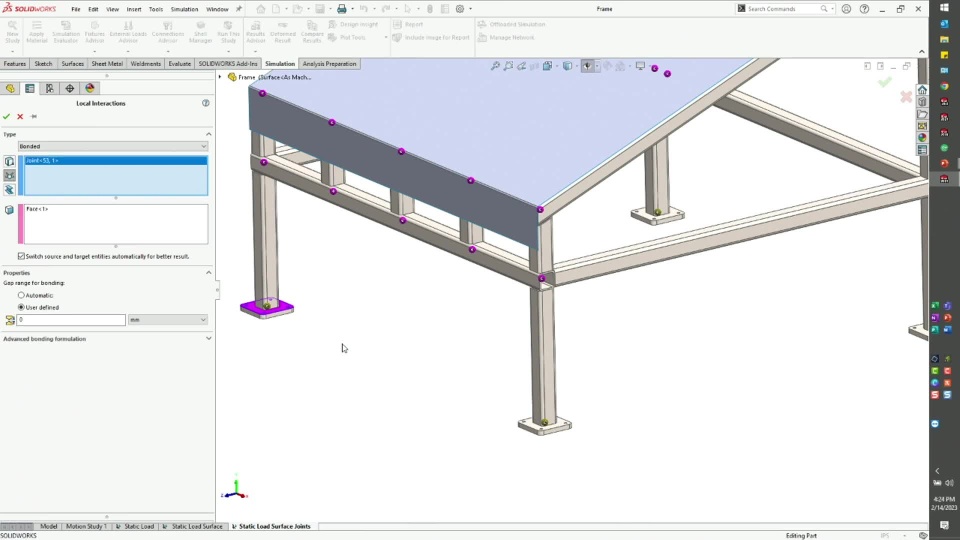
Task: Click Joint<53, 1> in selection list
Action: coord(116,160)
